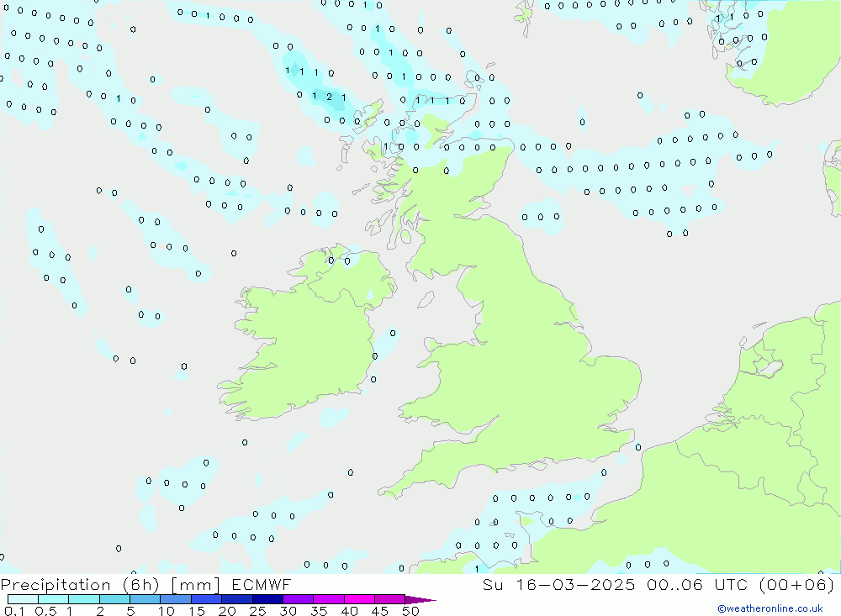841x616 pixels.
Task: Click the '2' precipitation value on map
Action: click(330, 97)
